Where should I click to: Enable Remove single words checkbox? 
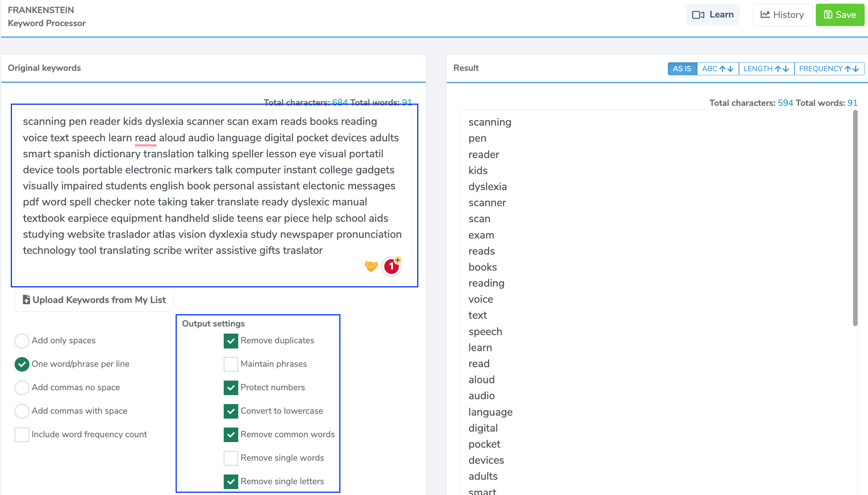(231, 458)
